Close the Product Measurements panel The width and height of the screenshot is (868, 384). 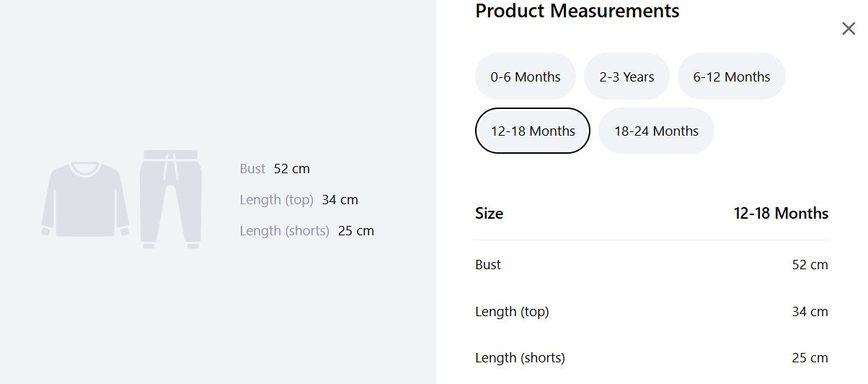click(849, 29)
